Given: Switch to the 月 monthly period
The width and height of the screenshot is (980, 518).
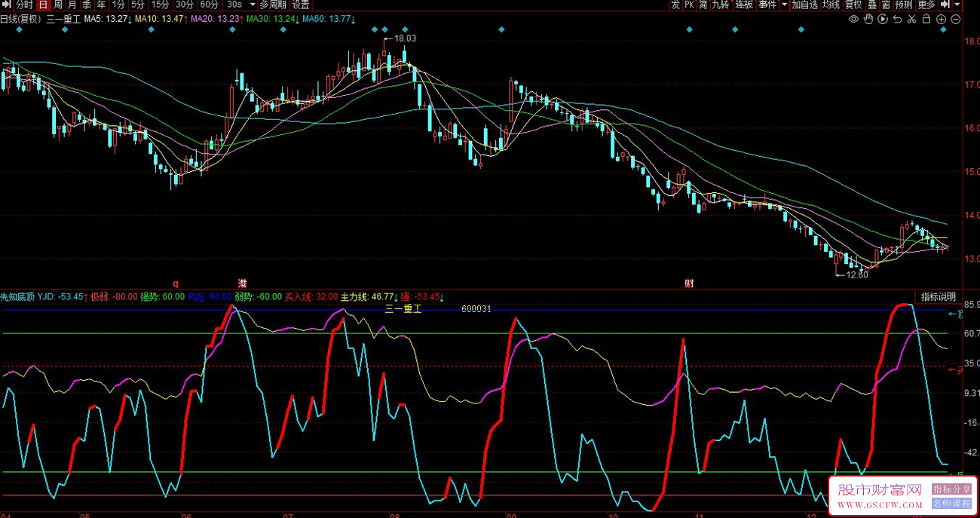Looking at the screenshot, I should 72,5.
